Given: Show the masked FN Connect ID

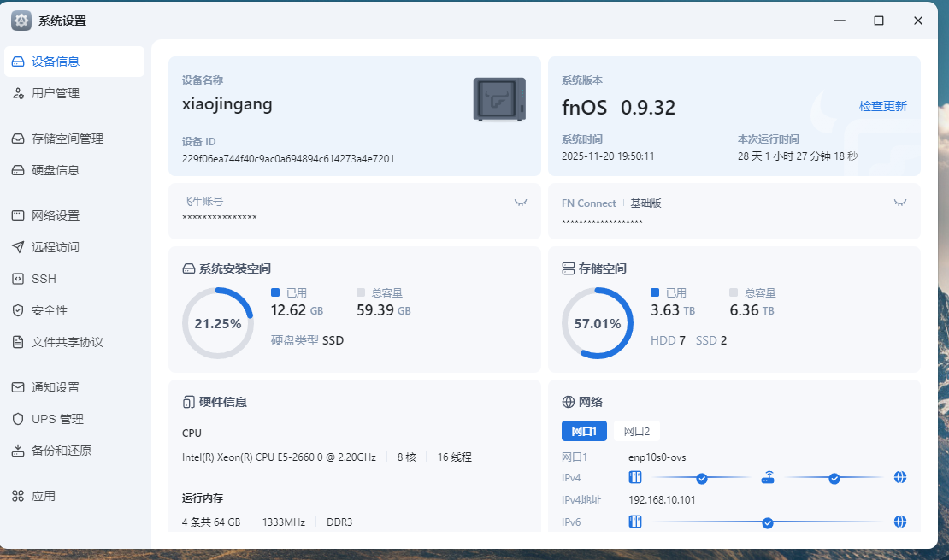Looking at the screenshot, I should tap(899, 203).
